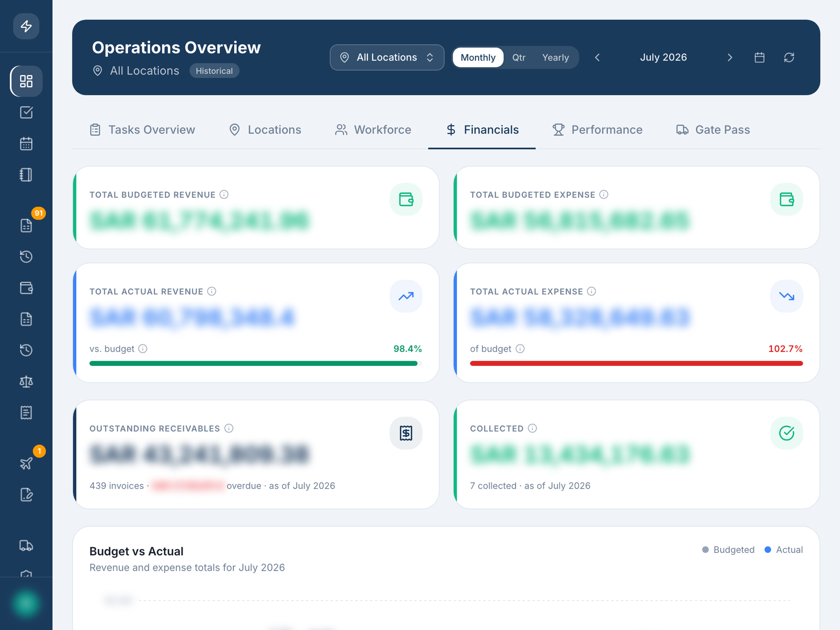Click the Historical badge
The width and height of the screenshot is (840, 630).
point(214,71)
